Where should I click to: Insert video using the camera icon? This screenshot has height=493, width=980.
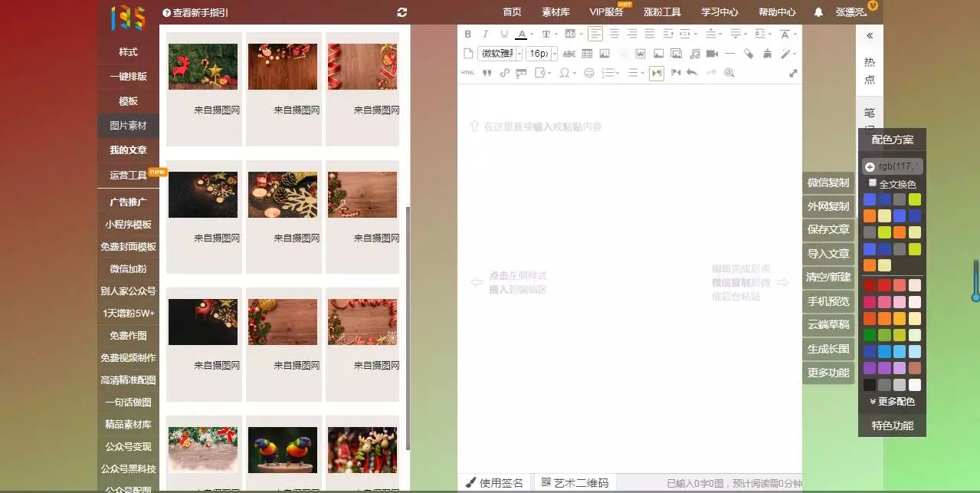(x=711, y=53)
